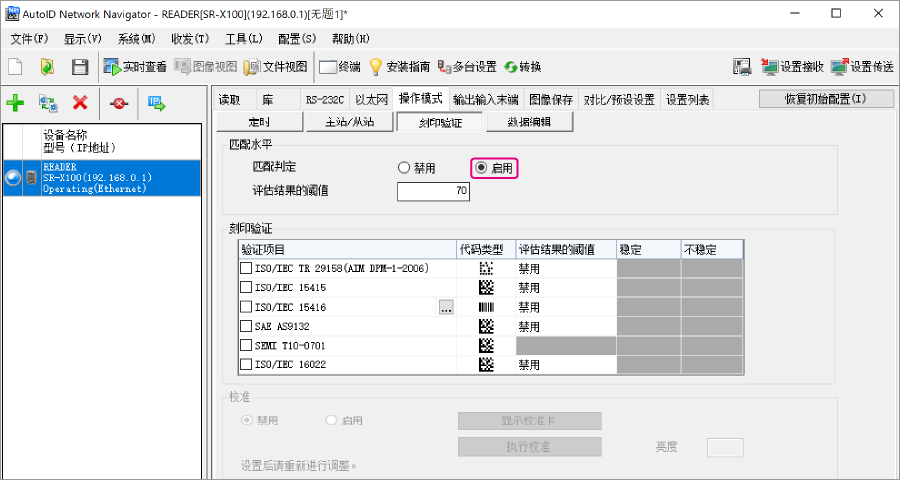Open the 工具(L) menu

point(243,39)
